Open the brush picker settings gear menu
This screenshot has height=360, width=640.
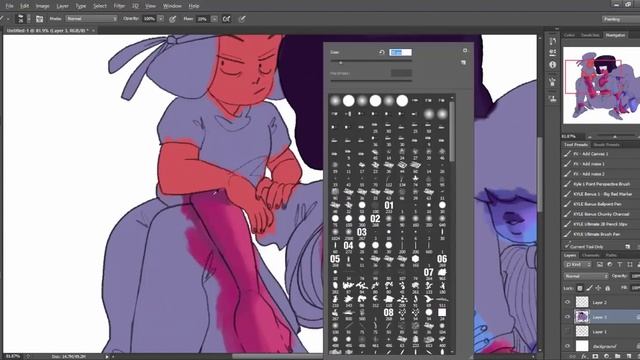tap(464, 51)
